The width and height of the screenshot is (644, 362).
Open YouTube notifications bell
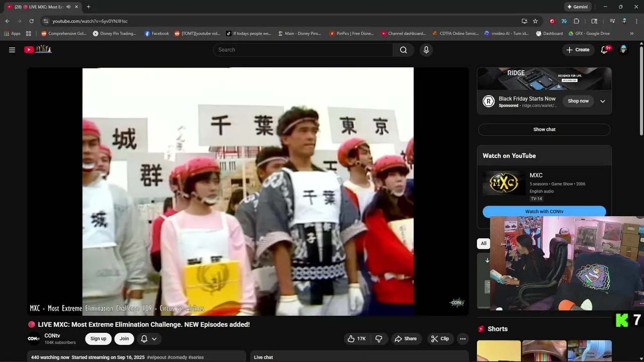click(x=605, y=50)
